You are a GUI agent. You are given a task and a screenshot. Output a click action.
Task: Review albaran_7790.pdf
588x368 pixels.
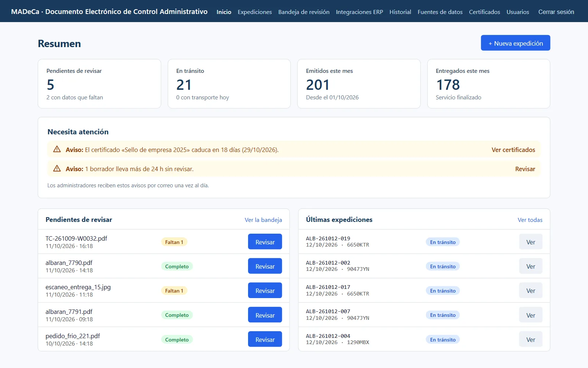(265, 266)
